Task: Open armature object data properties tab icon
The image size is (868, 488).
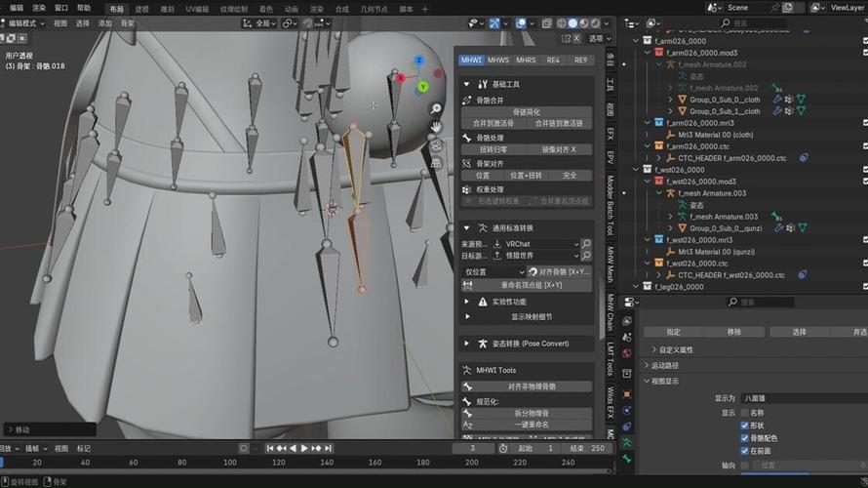Action: 627,442
